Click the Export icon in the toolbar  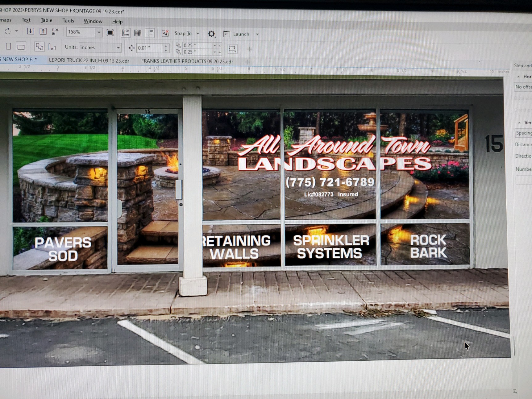pos(43,31)
